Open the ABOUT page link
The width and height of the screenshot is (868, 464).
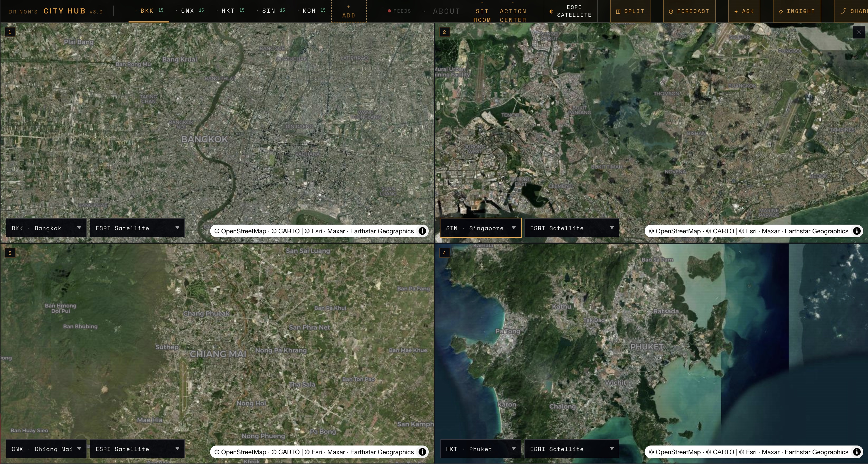446,11
